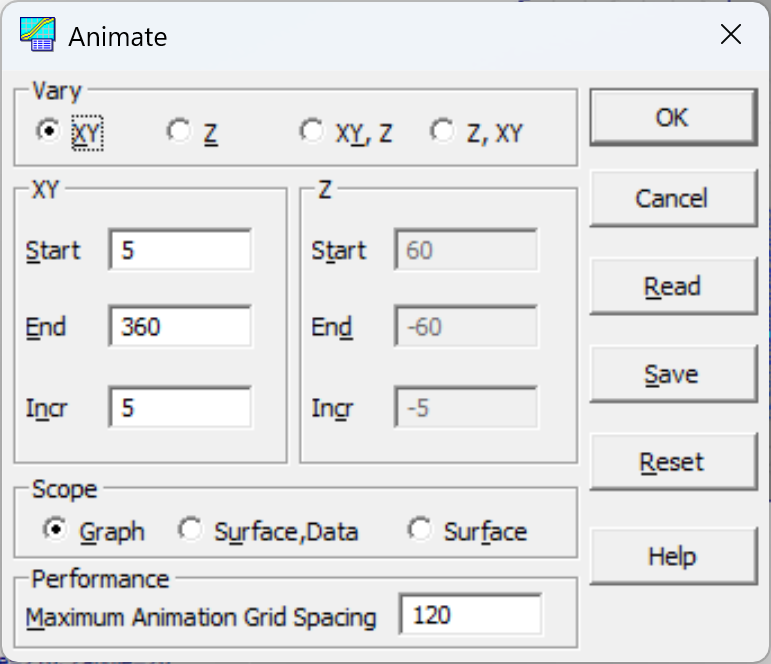Click the Z Incr field showing -5

466,408
